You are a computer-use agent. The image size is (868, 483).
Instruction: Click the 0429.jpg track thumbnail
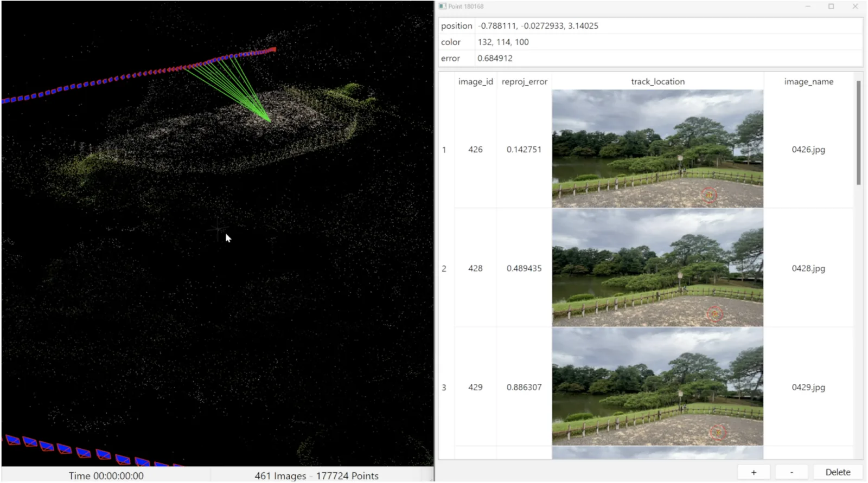[x=658, y=387]
